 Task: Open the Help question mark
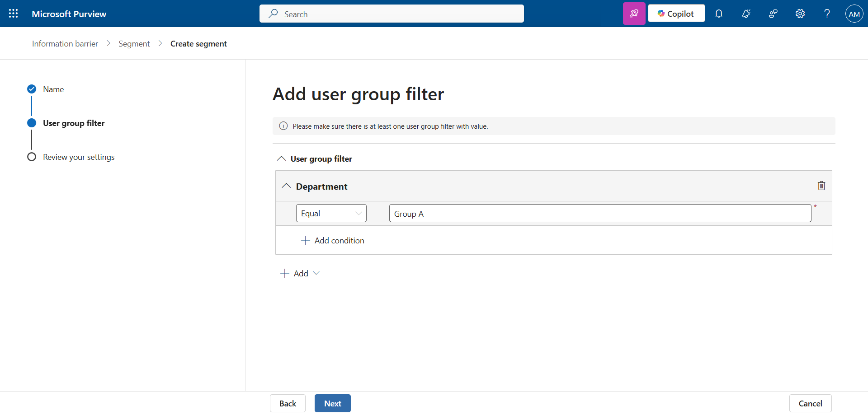827,14
